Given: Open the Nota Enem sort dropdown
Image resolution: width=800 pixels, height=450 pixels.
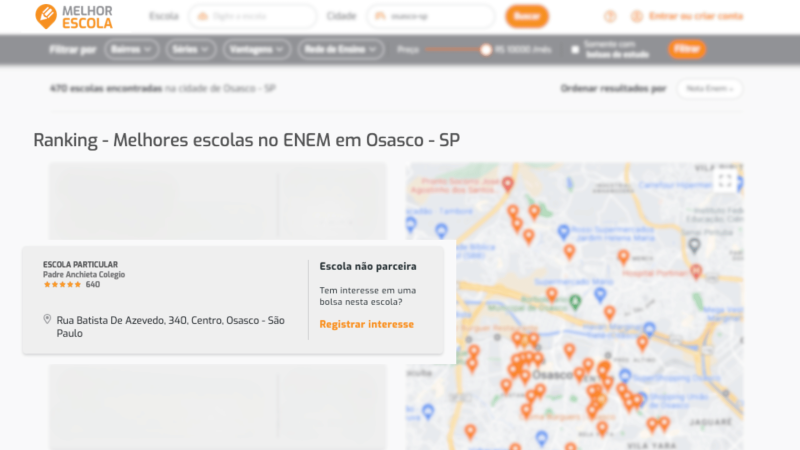Looking at the screenshot, I should 710,88.
